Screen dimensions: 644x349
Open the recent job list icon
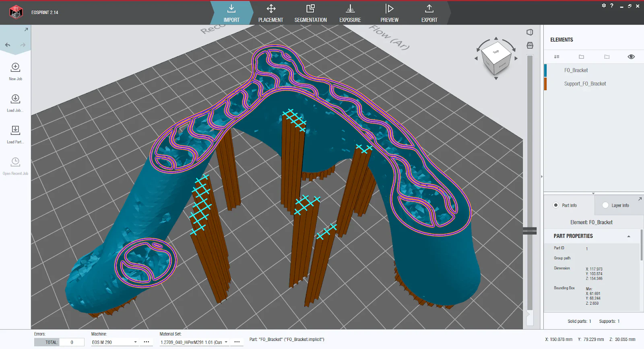pos(15,162)
